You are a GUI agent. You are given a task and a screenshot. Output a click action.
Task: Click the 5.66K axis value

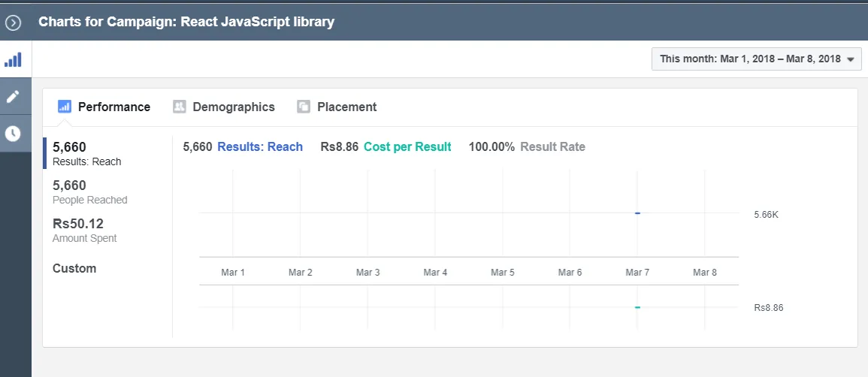tap(766, 215)
